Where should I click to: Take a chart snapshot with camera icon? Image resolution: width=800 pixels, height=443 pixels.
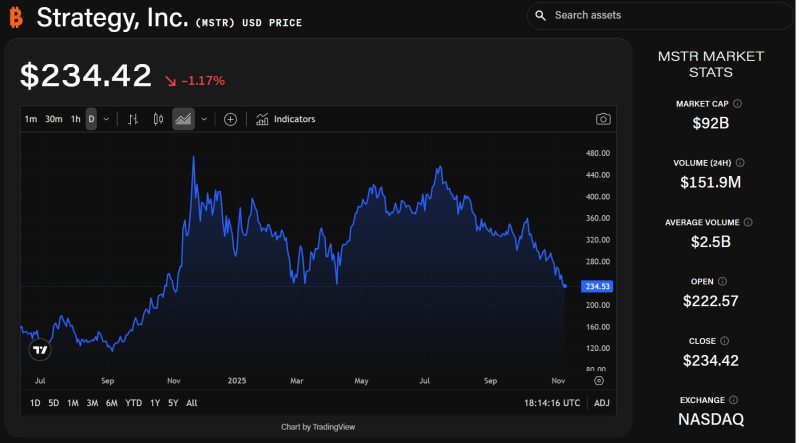(x=603, y=119)
